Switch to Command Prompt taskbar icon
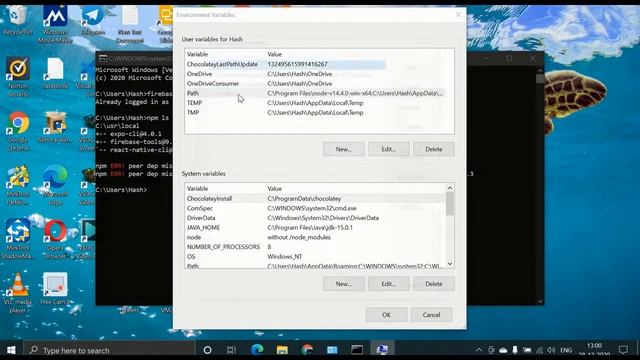This screenshot has width=640, height=360. [357, 350]
